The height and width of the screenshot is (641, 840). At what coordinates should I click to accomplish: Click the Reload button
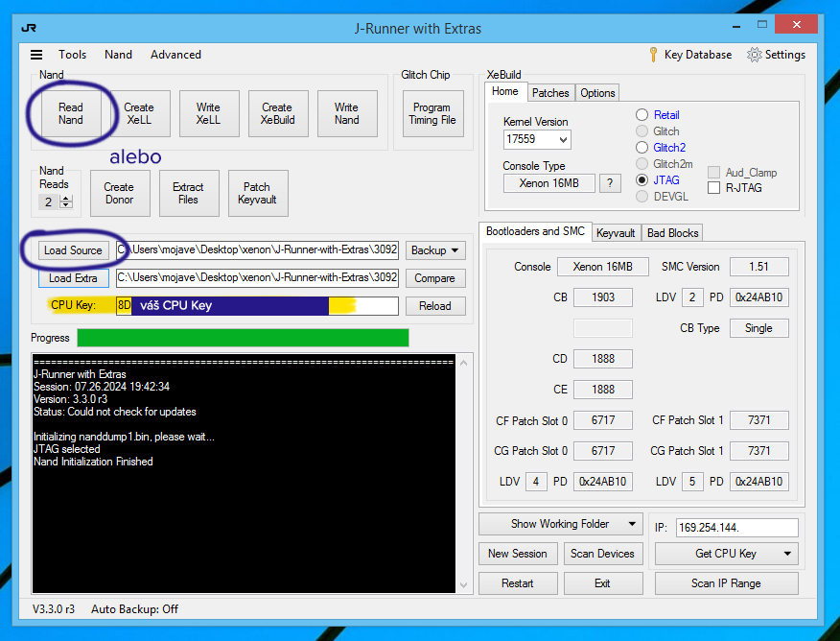tap(435, 306)
